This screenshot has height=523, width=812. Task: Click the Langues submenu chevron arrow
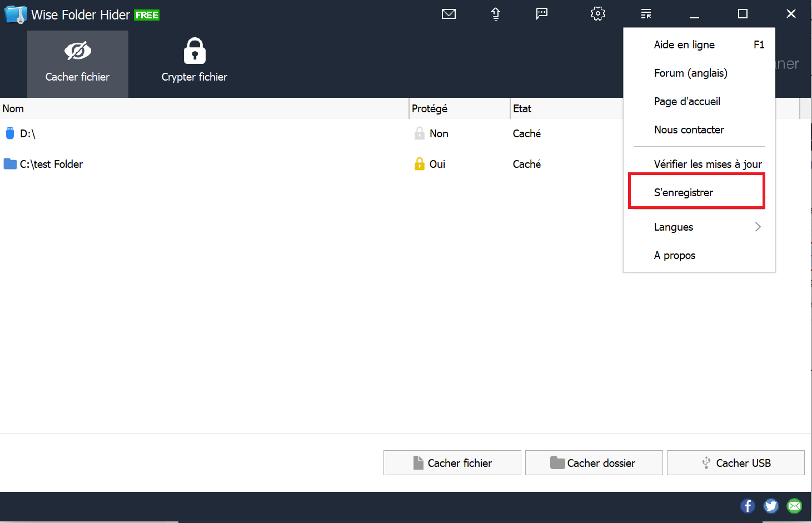[758, 227]
